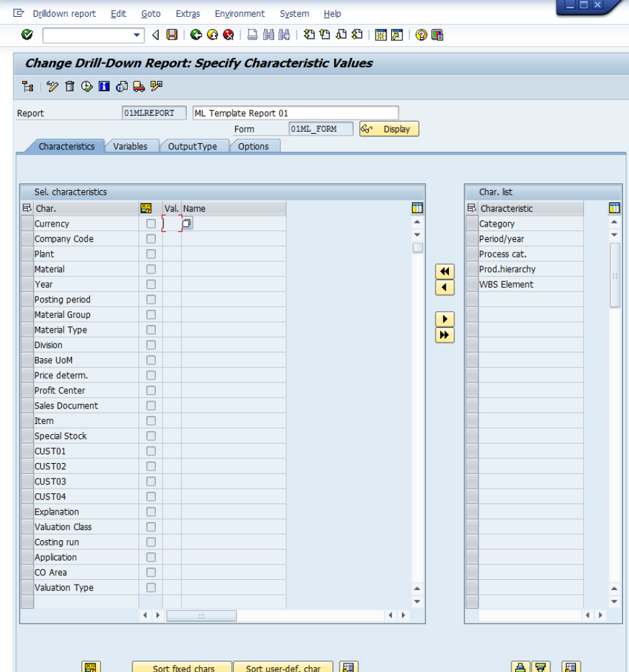Open the Extras menu
Image resolution: width=629 pixels, height=672 pixels.
coord(187,13)
